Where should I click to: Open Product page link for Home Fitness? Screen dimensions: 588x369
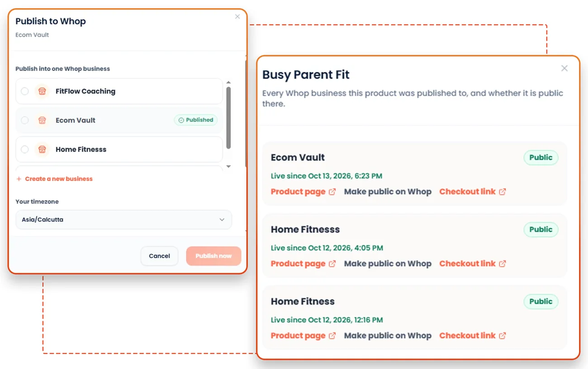[x=298, y=335]
